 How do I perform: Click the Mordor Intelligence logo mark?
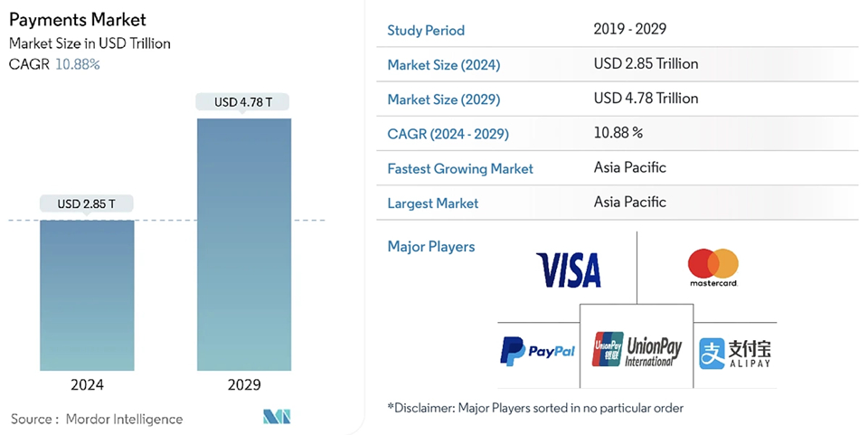point(277,417)
